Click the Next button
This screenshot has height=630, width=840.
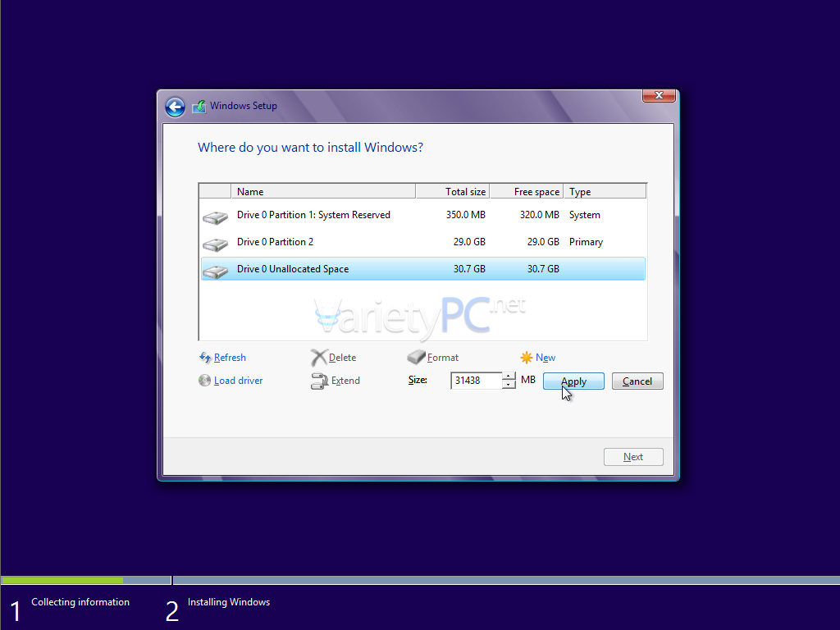633,457
